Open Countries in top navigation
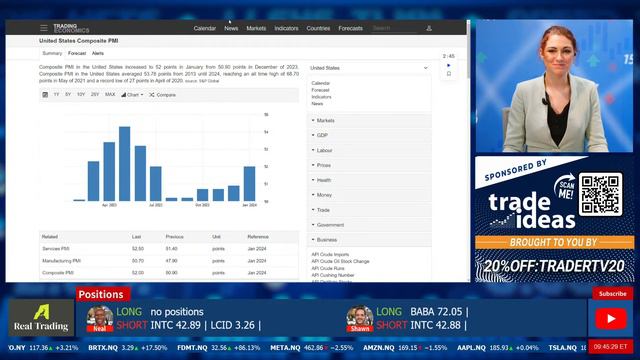The image size is (640, 360). tap(318, 28)
